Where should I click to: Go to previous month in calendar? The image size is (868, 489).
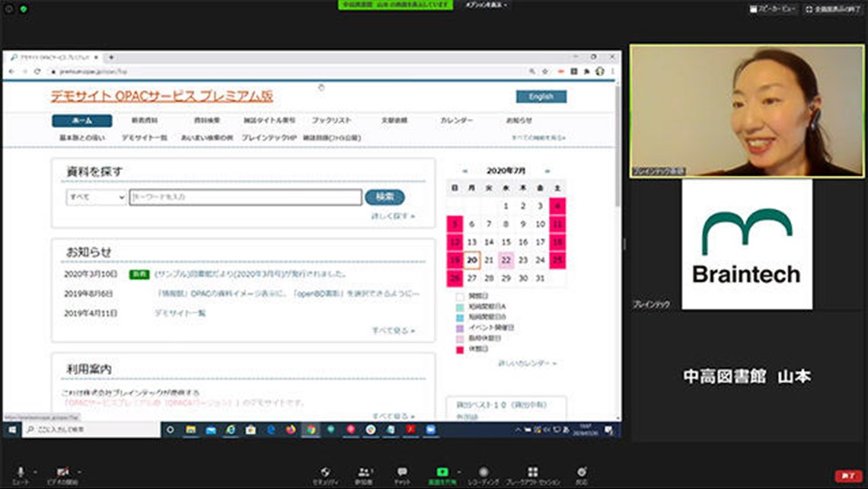[x=465, y=171]
